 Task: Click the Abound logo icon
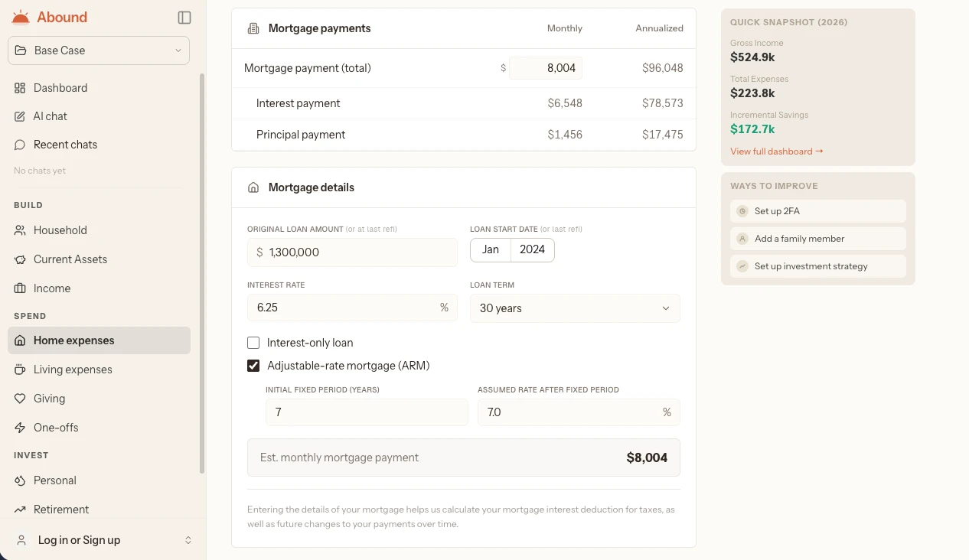pos(21,17)
